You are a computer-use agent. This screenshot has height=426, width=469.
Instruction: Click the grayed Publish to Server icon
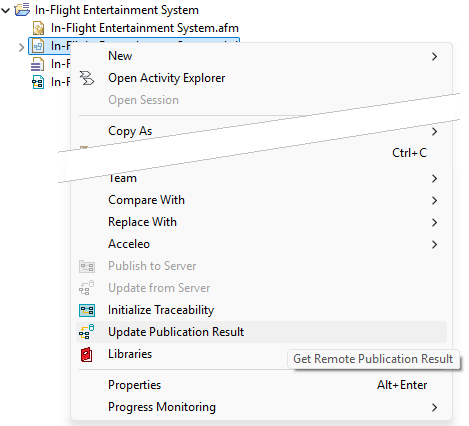(87, 266)
